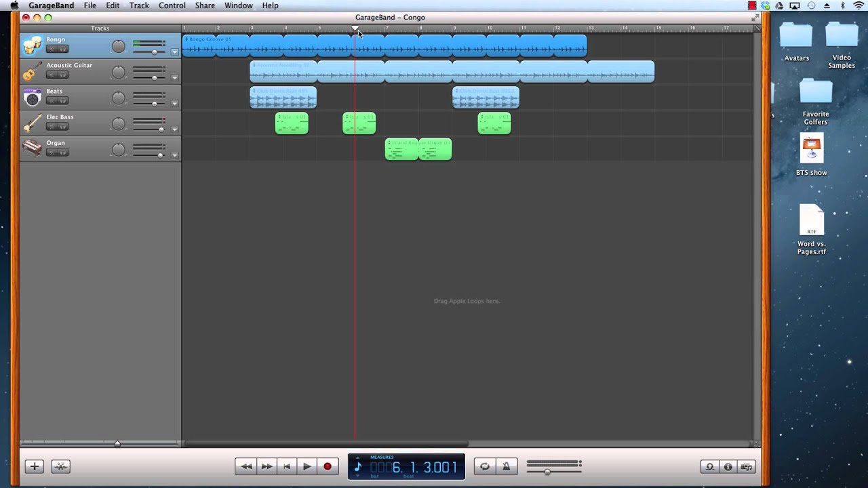
Task: Open the Share menu
Action: pos(205,5)
